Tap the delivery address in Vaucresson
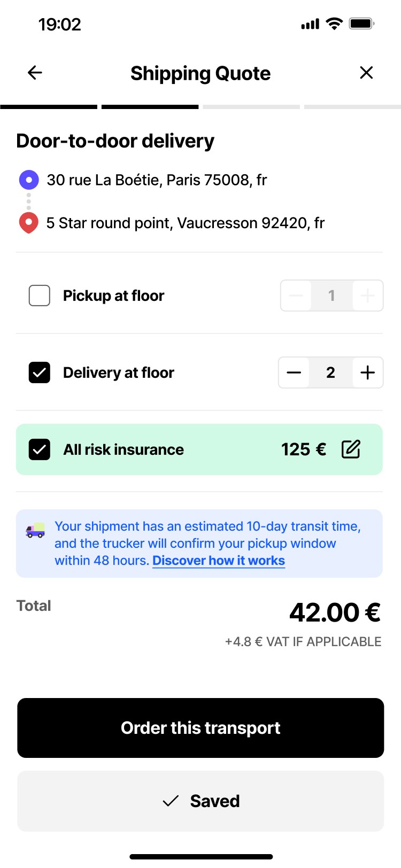Viewport: 401px width, 868px height. [185, 222]
